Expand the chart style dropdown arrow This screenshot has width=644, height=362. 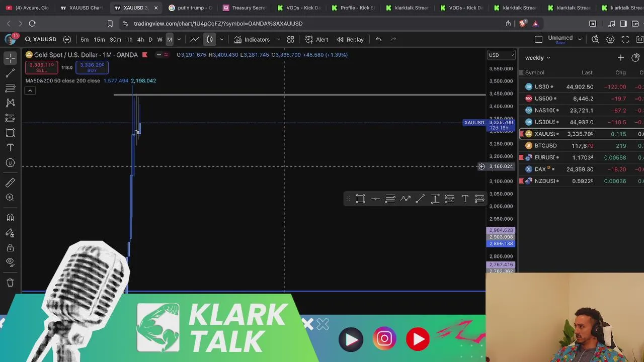pos(221,39)
